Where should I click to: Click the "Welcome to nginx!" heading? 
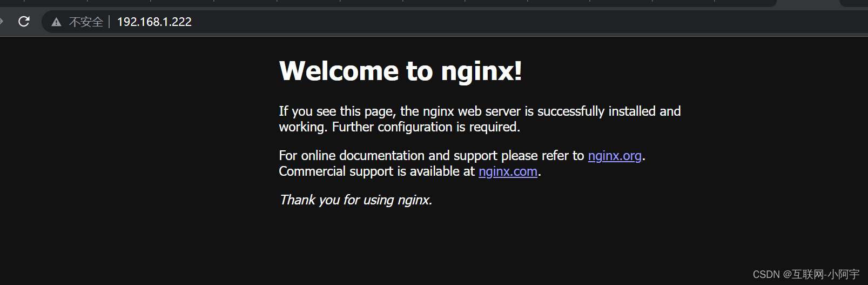(400, 71)
